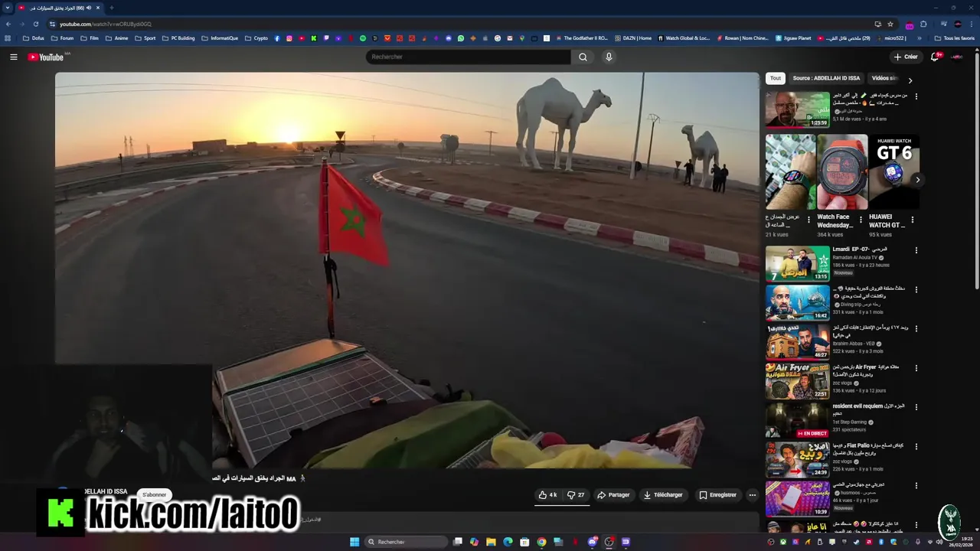Viewport: 980px width, 551px height.
Task: Open the InformatiQue bookmarks folder
Action: (220, 38)
